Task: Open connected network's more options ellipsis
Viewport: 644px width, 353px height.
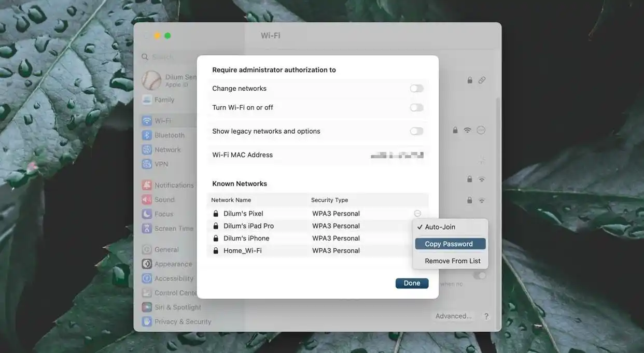Action: click(481, 130)
